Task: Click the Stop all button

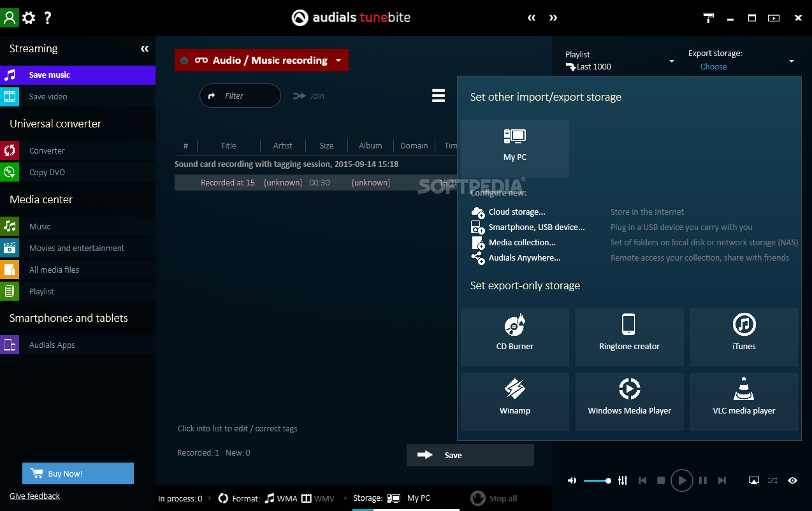Action: pyautogui.click(x=494, y=498)
